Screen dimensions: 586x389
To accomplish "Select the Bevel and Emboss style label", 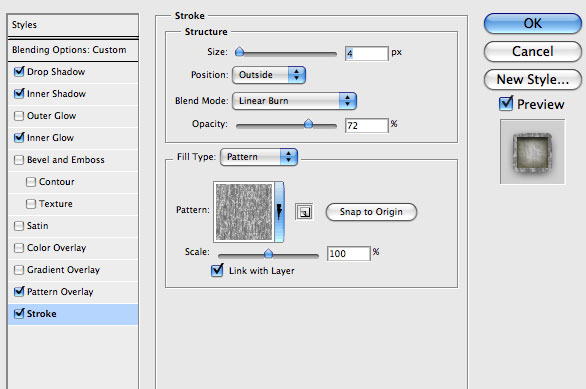I will [66, 160].
